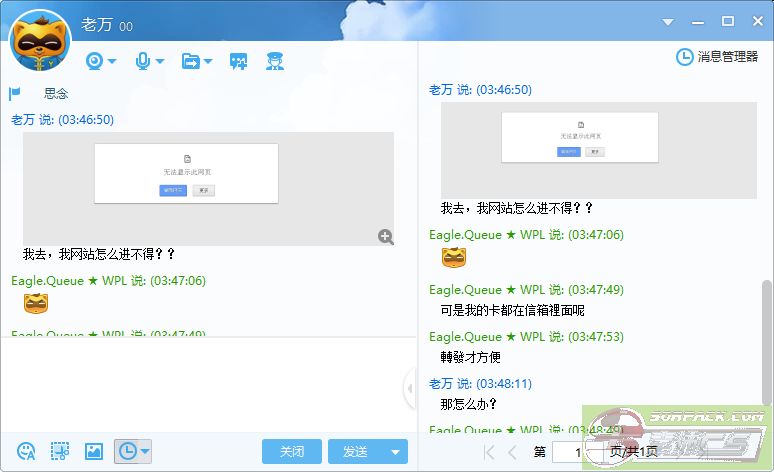The height and width of the screenshot is (472, 774).
Task: Click the 关闭 button
Action: (x=292, y=451)
